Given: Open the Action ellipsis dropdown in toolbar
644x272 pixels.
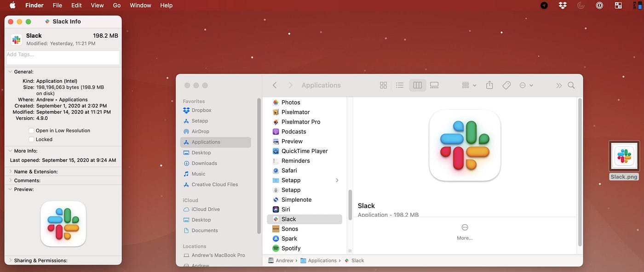Looking at the screenshot, I should (526, 85).
